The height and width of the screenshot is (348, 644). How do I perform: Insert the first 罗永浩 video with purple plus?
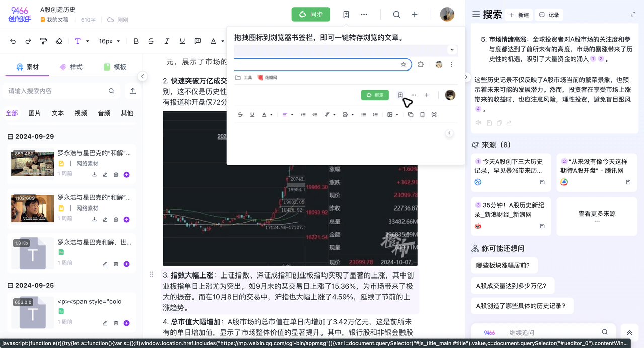pyautogui.click(x=126, y=175)
